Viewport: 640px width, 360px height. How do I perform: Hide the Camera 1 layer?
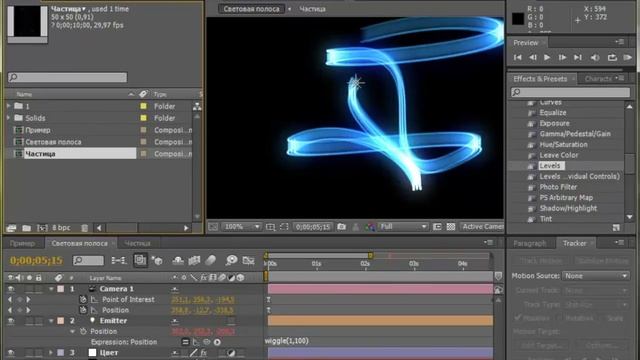coord(11,289)
